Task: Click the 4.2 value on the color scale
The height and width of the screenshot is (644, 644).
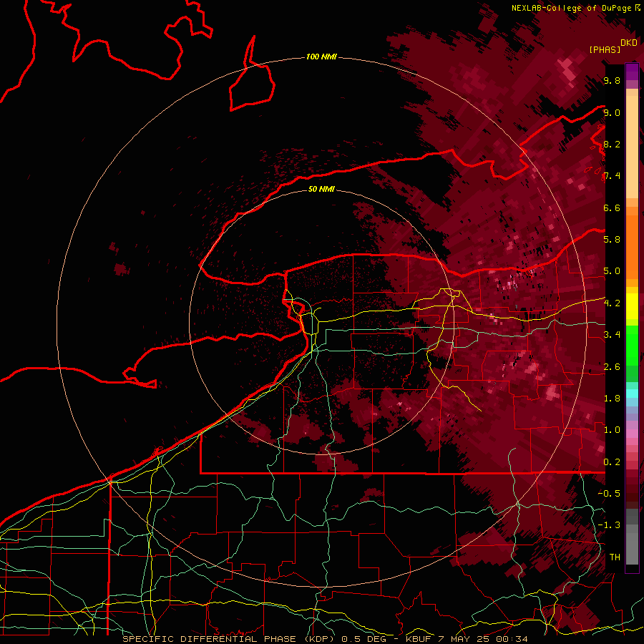Action: 612,303
